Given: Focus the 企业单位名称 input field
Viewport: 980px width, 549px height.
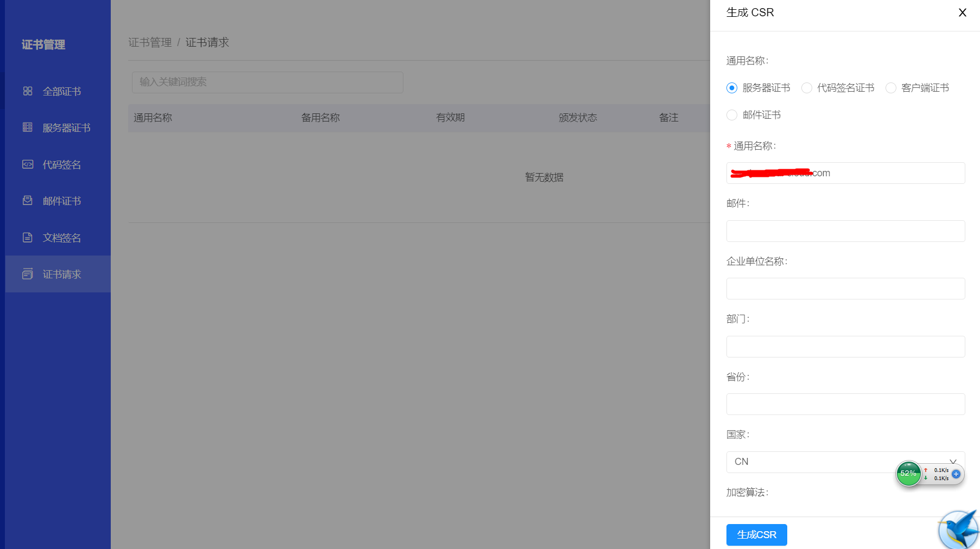Looking at the screenshot, I should 845,289.
